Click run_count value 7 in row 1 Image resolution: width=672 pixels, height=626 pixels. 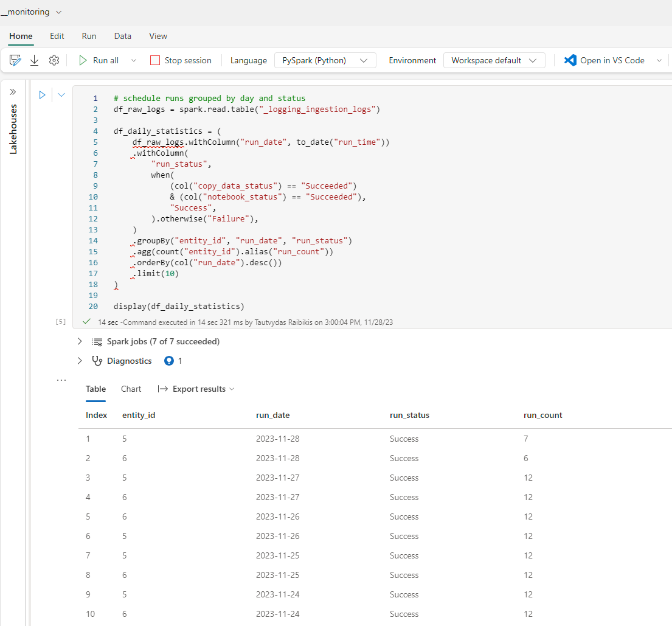pyautogui.click(x=526, y=439)
